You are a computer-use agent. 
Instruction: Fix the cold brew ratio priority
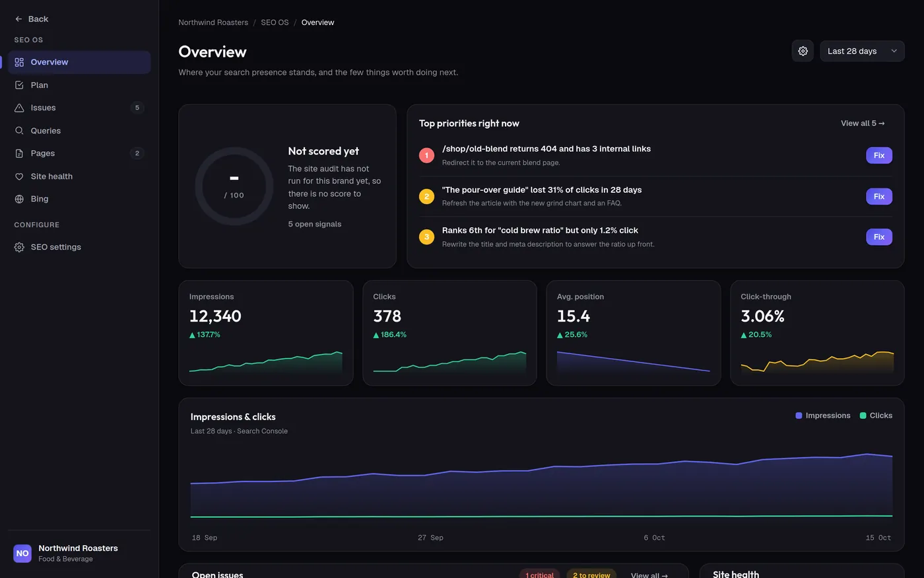point(879,237)
